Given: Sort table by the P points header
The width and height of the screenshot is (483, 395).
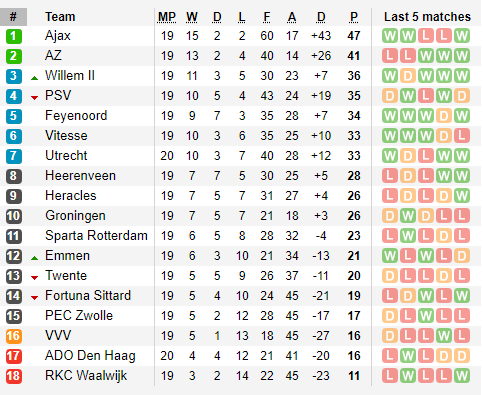Looking at the screenshot, I should tap(354, 17).
